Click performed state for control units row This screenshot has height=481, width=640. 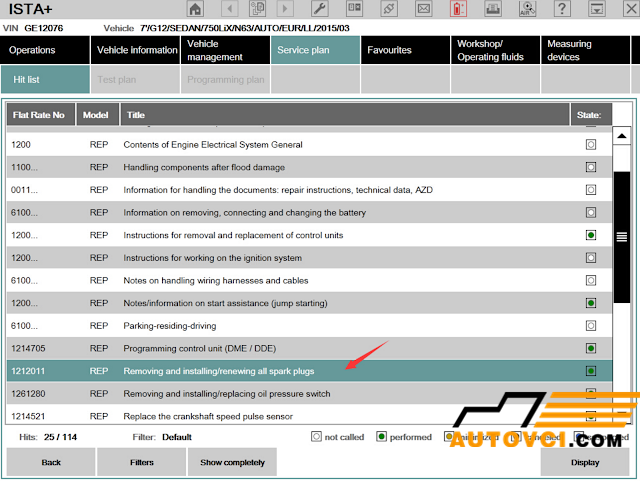tap(591, 235)
